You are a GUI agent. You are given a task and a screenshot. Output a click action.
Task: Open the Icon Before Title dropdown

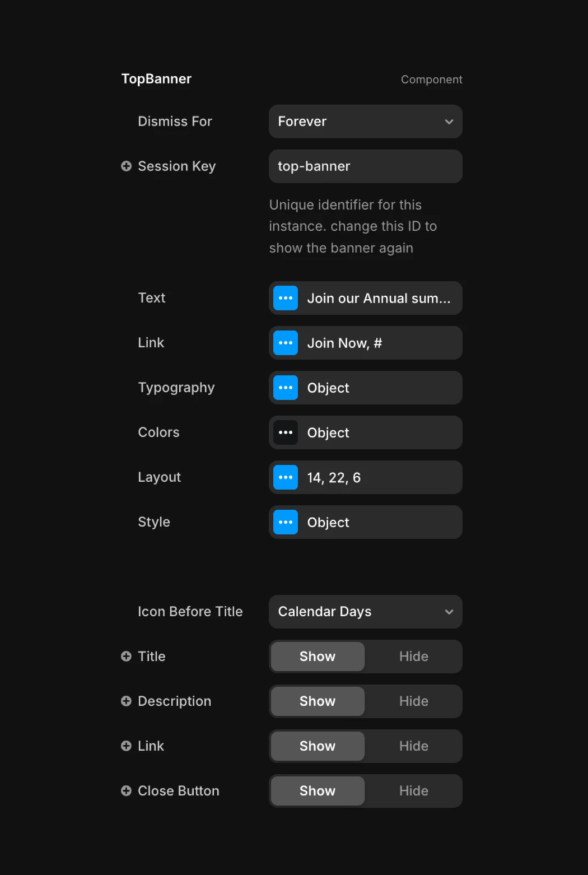point(365,612)
